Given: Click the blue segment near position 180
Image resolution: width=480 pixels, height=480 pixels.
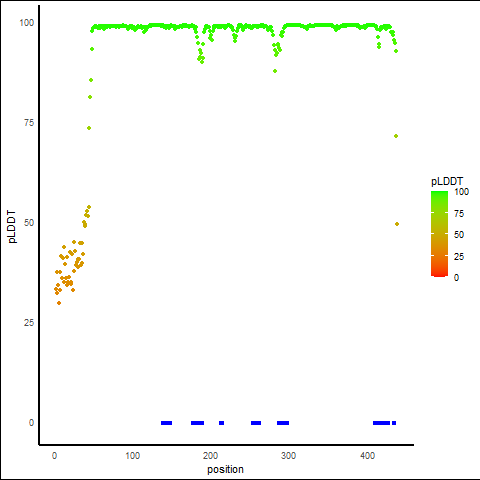Looking at the screenshot, I should coord(197,423).
